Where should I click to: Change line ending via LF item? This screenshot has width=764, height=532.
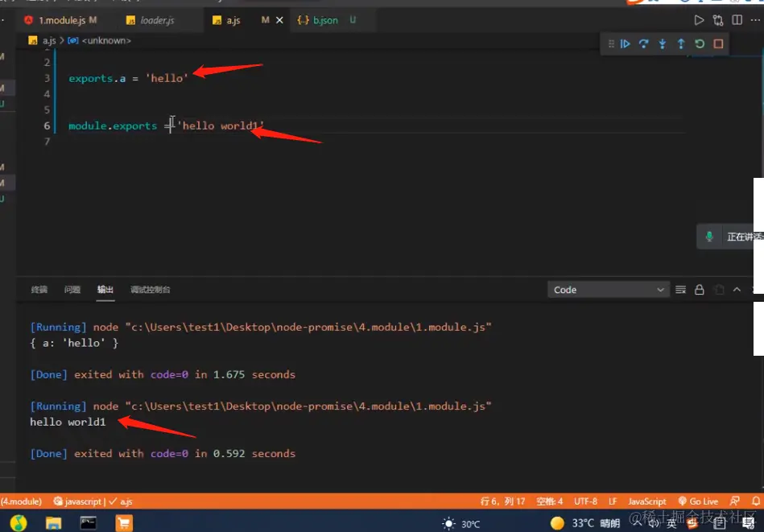click(613, 501)
